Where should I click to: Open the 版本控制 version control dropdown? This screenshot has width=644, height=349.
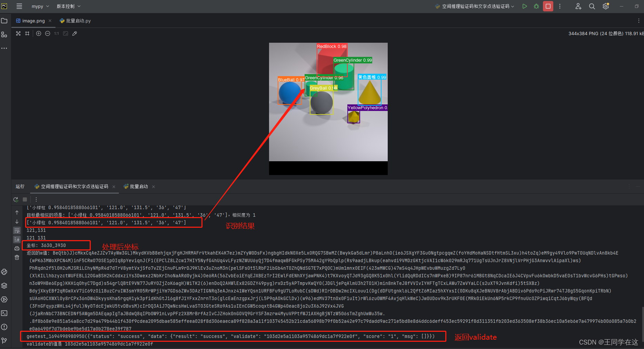tap(68, 6)
